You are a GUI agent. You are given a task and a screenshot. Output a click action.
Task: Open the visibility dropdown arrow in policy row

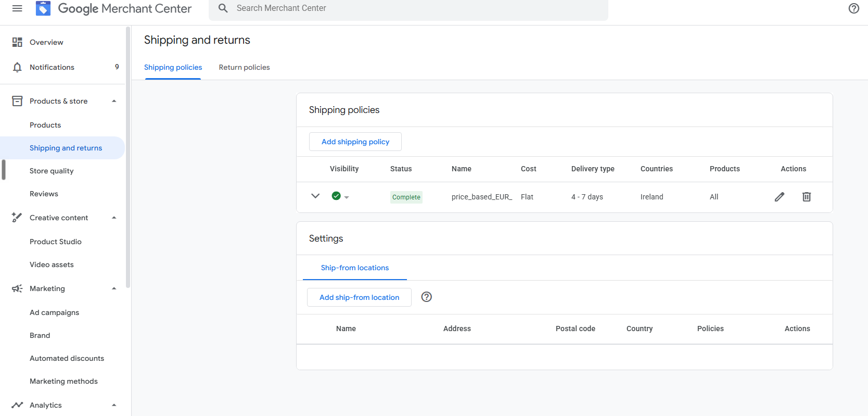point(347,197)
